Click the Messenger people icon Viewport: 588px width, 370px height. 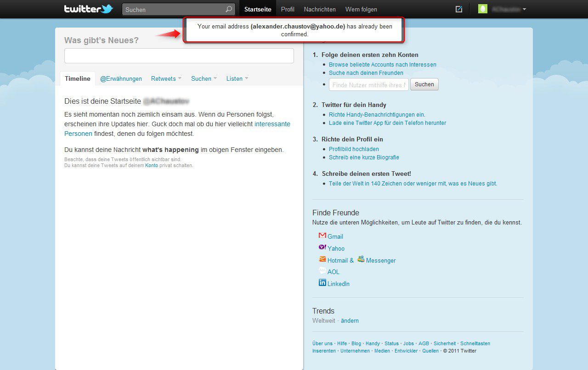361,259
